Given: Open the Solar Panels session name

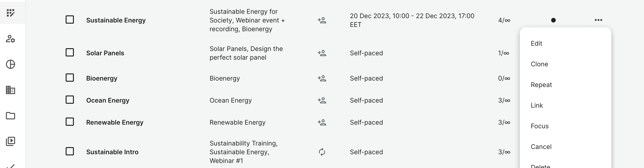Looking at the screenshot, I should tap(105, 53).
